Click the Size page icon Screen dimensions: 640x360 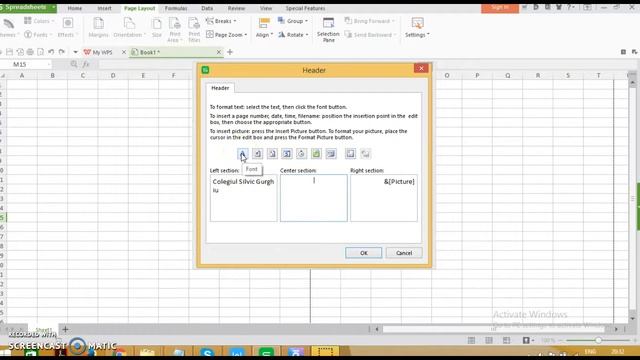[x=157, y=28]
